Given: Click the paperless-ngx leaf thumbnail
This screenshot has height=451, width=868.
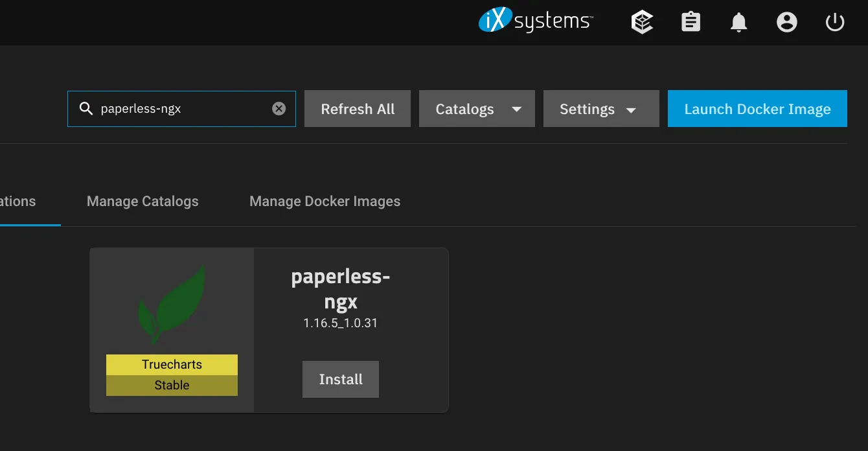Looking at the screenshot, I should (171, 303).
